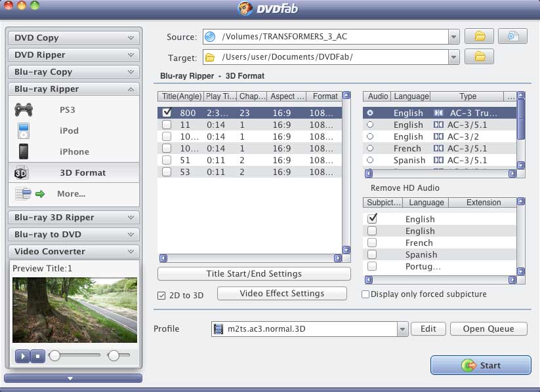Click the disc icon in Source field

pos(210,37)
